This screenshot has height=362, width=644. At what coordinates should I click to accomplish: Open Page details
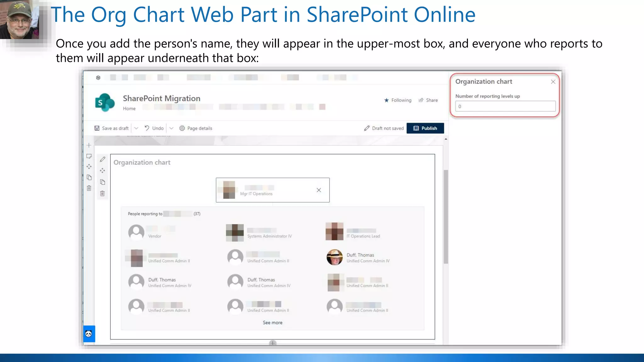(x=196, y=128)
